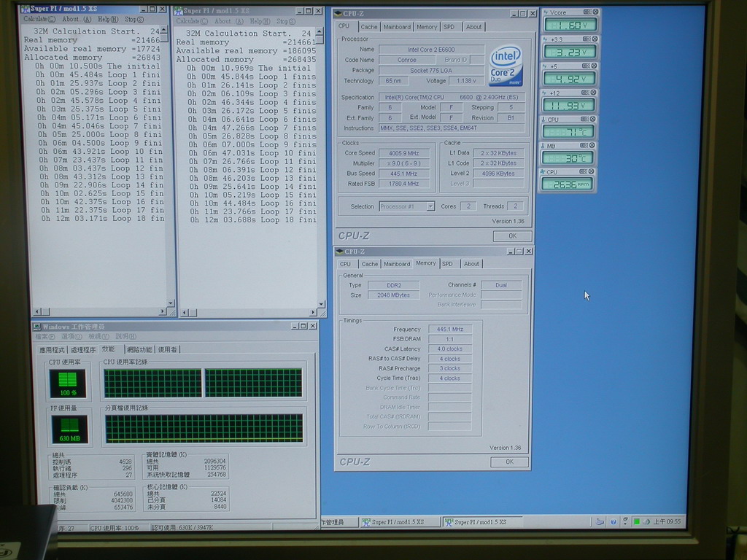Click the upper CPU-Z window title icon
747x560 pixels.
tap(338, 13)
